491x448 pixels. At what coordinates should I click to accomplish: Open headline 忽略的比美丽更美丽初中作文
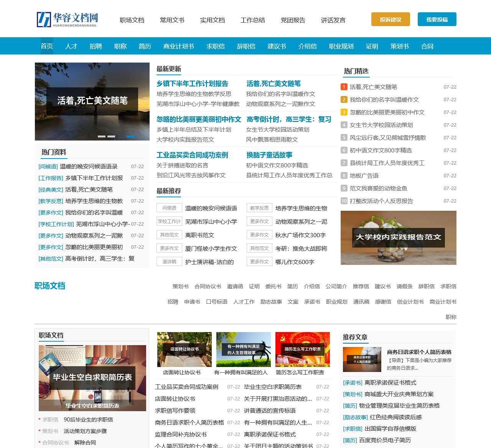click(199, 119)
